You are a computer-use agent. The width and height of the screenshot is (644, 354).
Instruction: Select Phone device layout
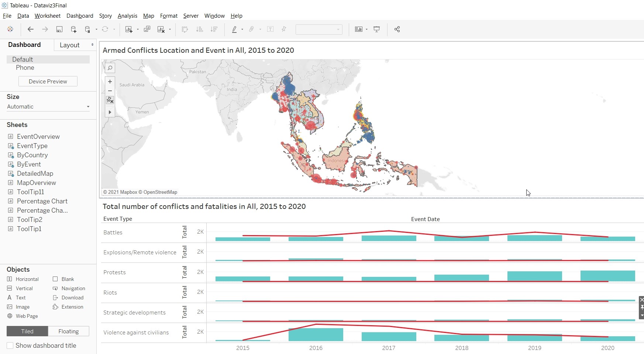point(25,68)
